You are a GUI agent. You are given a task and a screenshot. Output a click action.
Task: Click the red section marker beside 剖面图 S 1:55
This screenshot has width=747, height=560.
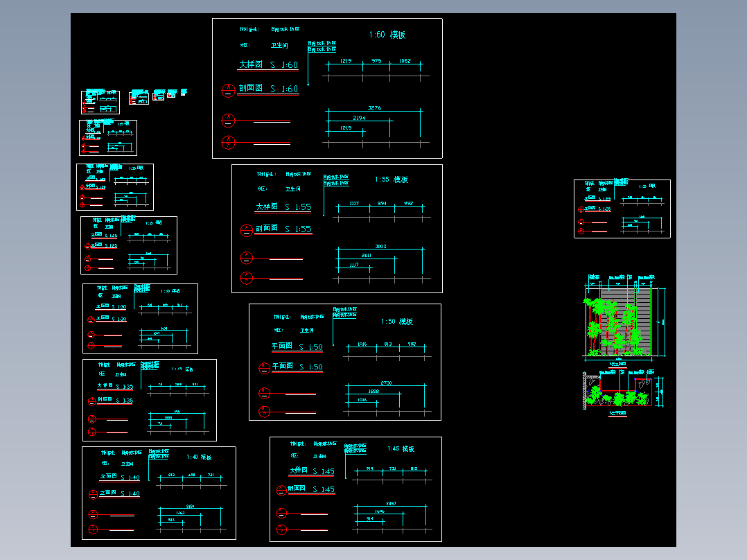tap(246, 230)
